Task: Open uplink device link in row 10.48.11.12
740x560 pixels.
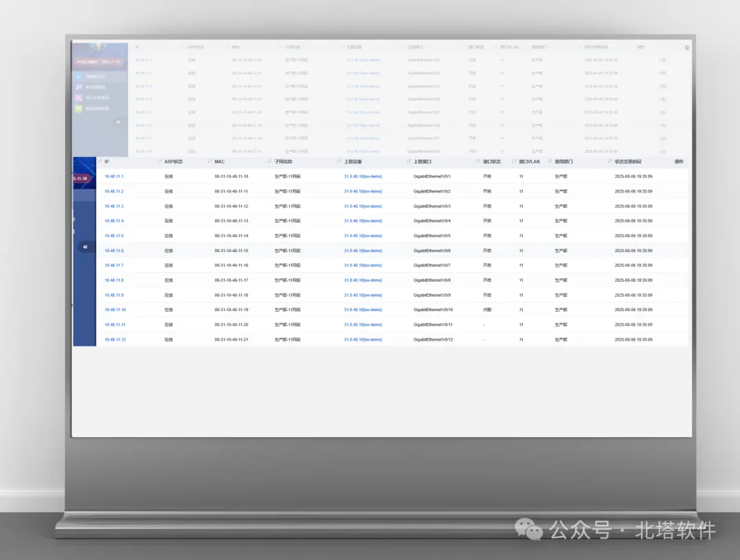Action: pos(363,339)
